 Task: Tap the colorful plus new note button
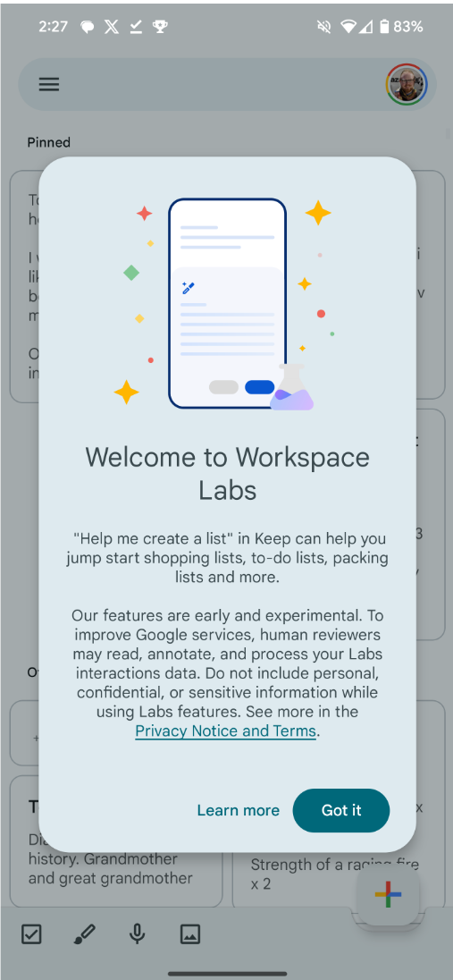(388, 895)
